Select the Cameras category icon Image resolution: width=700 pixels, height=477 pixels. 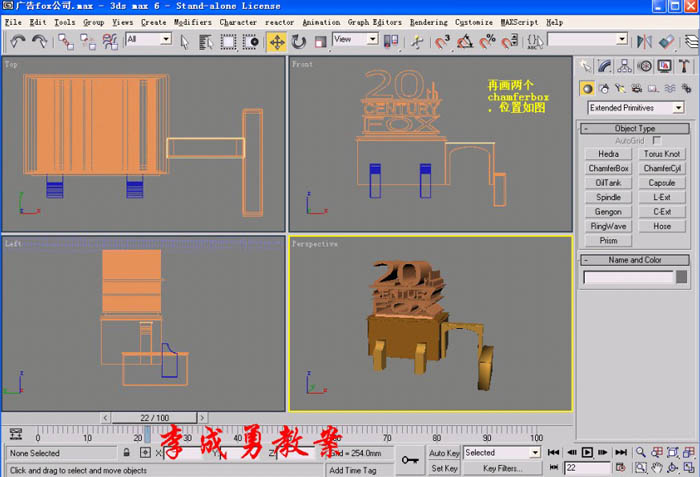click(637, 88)
